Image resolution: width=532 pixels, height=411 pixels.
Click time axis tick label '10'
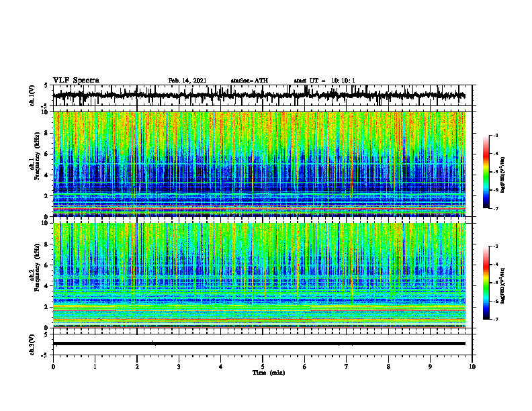coord(472,367)
